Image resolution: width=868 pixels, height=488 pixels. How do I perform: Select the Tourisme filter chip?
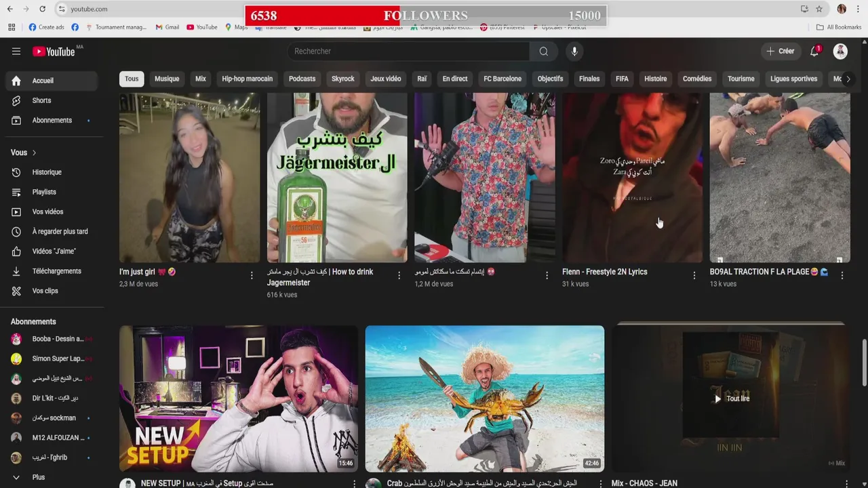pos(741,79)
